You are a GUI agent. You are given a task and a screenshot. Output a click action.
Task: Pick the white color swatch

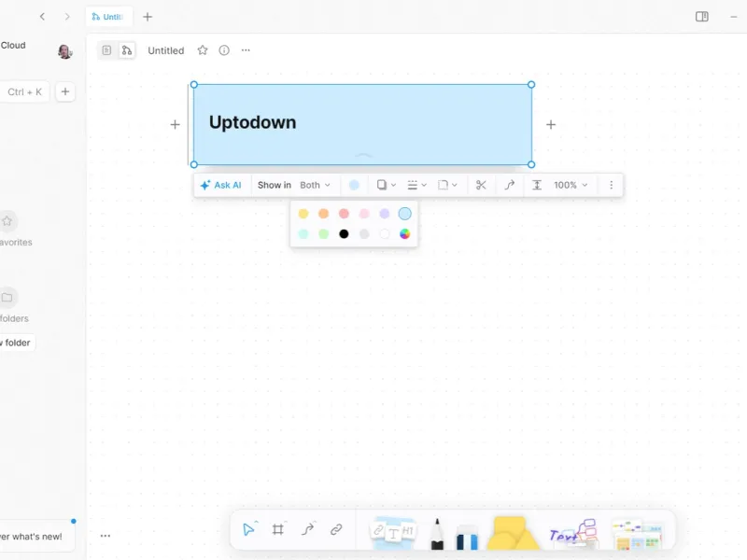385,234
